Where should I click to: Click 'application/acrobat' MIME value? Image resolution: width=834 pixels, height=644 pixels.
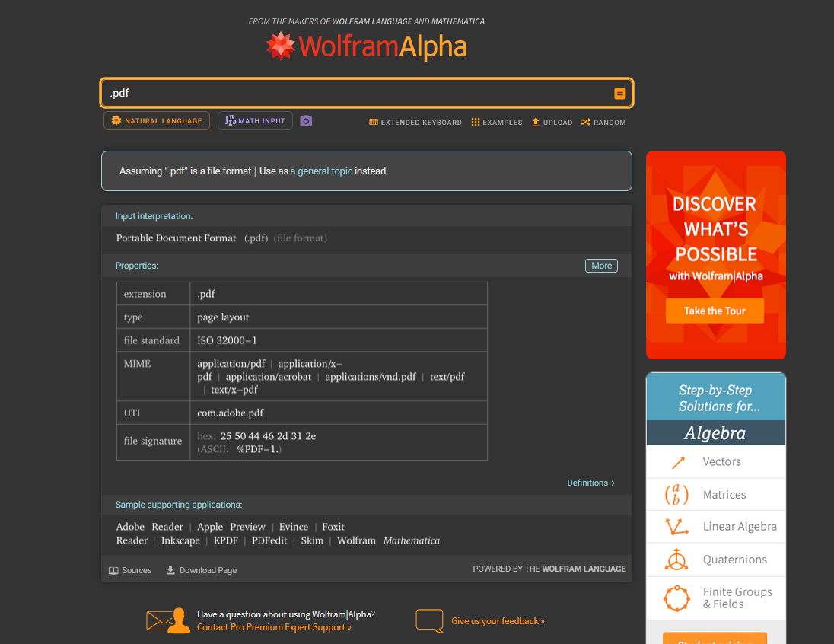[269, 377]
